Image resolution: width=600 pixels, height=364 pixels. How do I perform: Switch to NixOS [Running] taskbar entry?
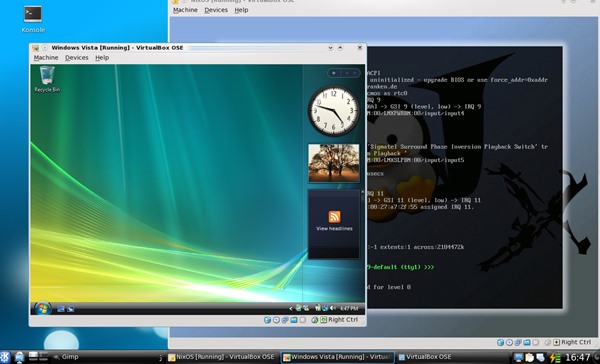[x=222, y=357]
